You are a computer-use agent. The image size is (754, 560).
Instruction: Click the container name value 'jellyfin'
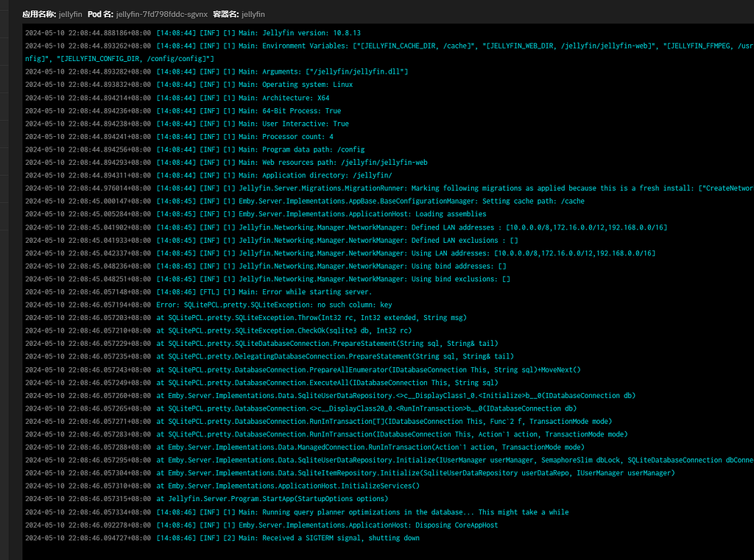(x=253, y=15)
